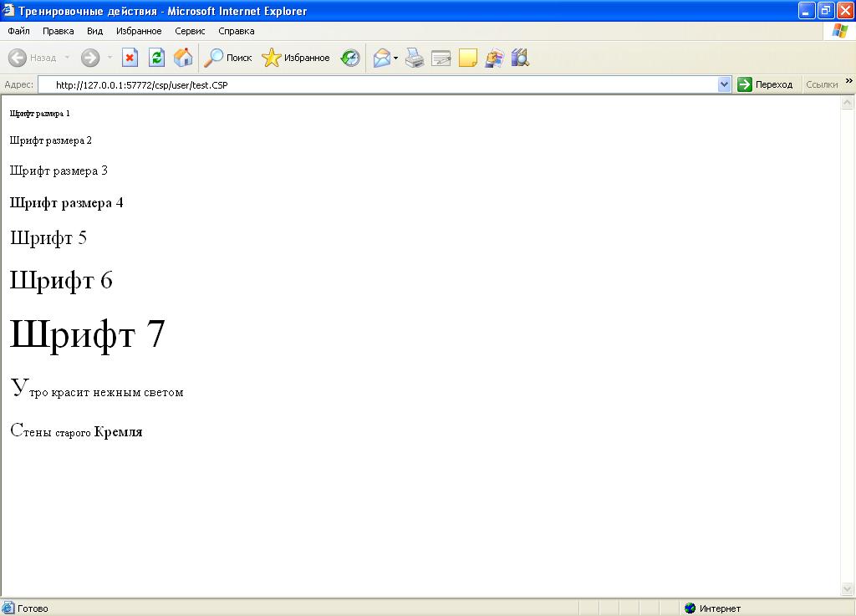The image size is (856, 616).
Task: Click the Переход go button
Action: [766, 84]
